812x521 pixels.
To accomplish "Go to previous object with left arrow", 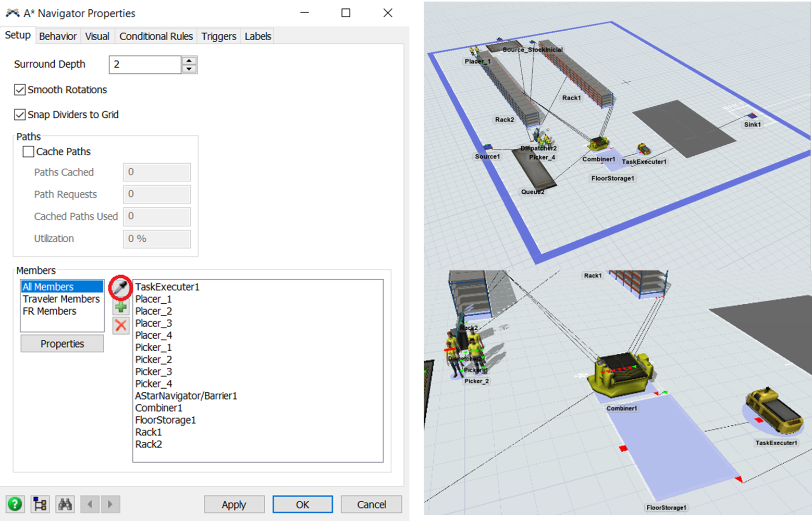I will [90, 504].
